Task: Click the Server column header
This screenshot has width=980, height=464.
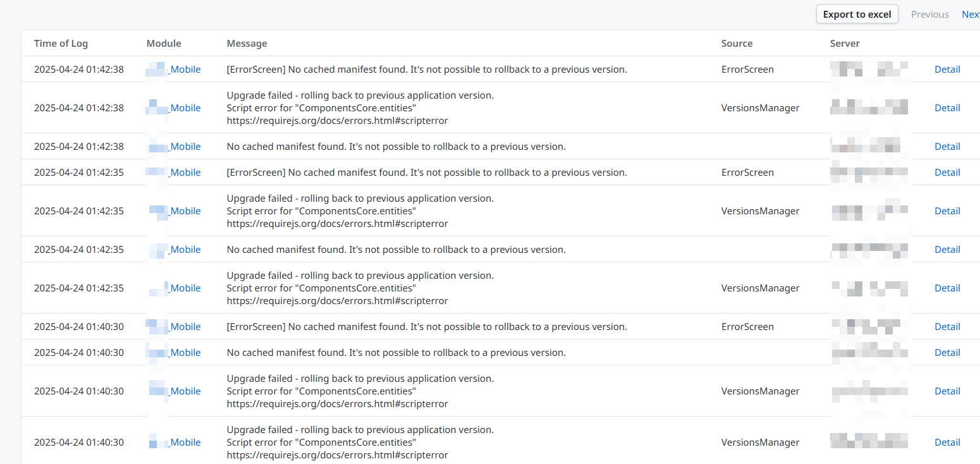Action: (x=845, y=44)
